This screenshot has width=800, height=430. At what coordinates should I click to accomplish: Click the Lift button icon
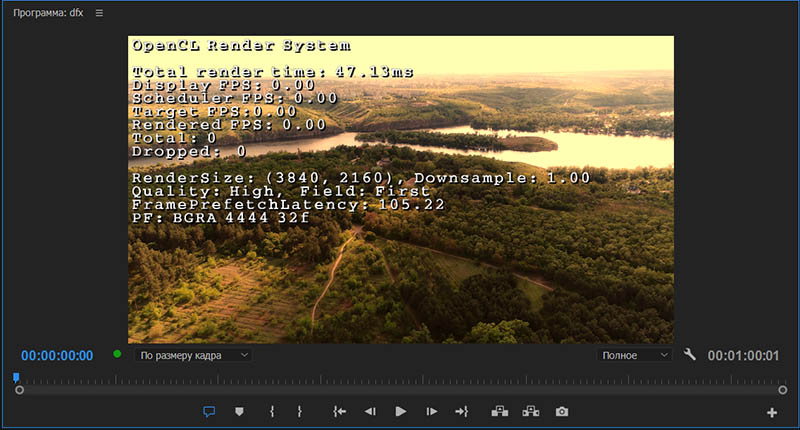(500, 411)
